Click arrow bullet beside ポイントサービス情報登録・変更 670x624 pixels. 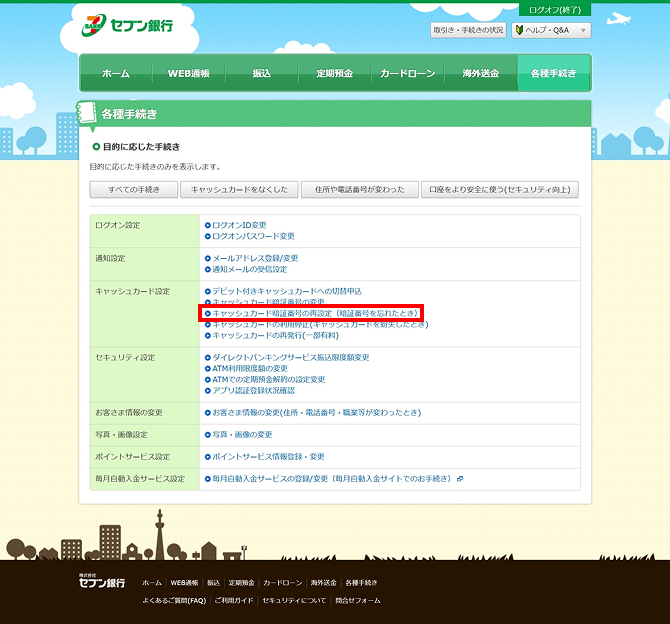point(207,457)
